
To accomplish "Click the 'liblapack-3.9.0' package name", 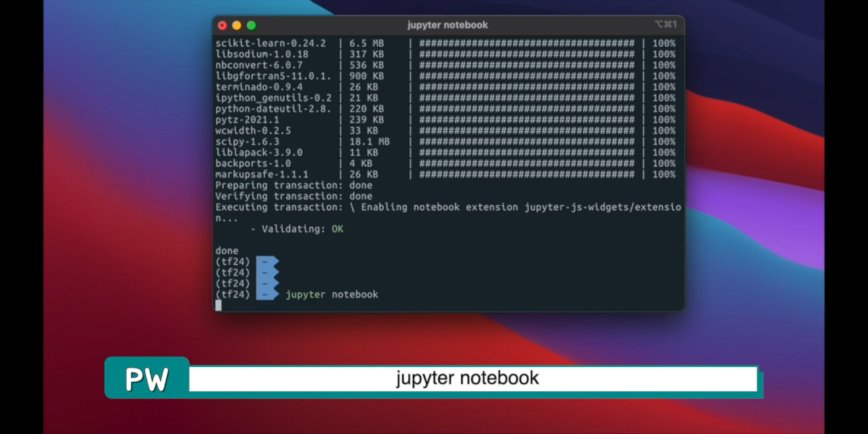I will tap(259, 153).
